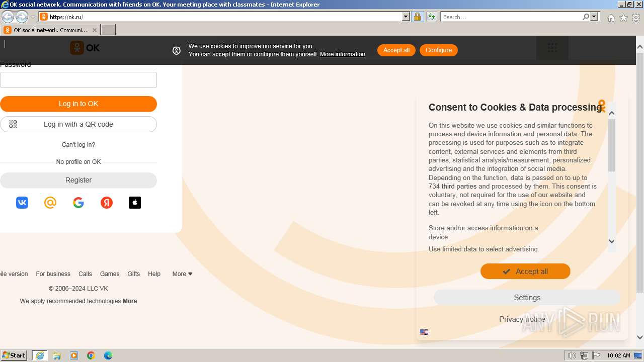The width and height of the screenshot is (644, 362).
Task: Expand the address bar dropdown arrow
Action: coord(406,17)
